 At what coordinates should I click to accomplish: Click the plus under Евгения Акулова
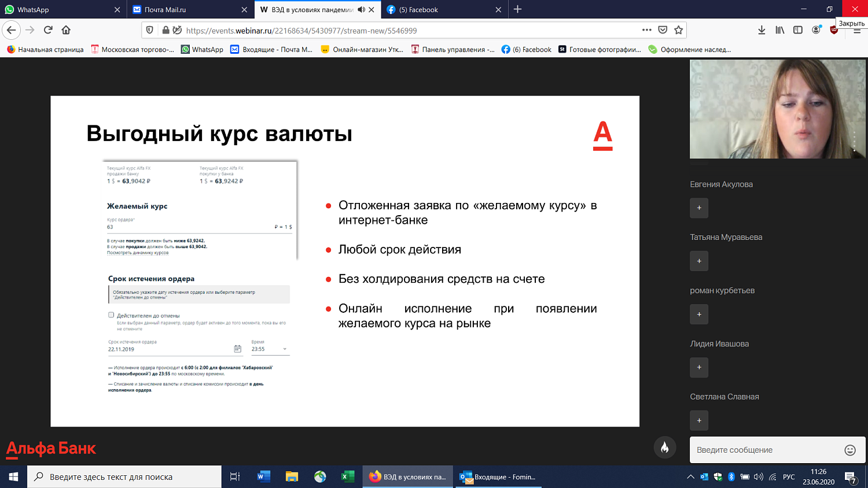pos(699,208)
